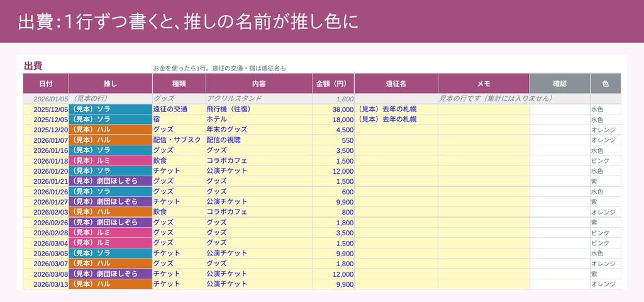This screenshot has width=644, height=302.
Task: Click the gray 確認 column header
Action: click(x=560, y=84)
